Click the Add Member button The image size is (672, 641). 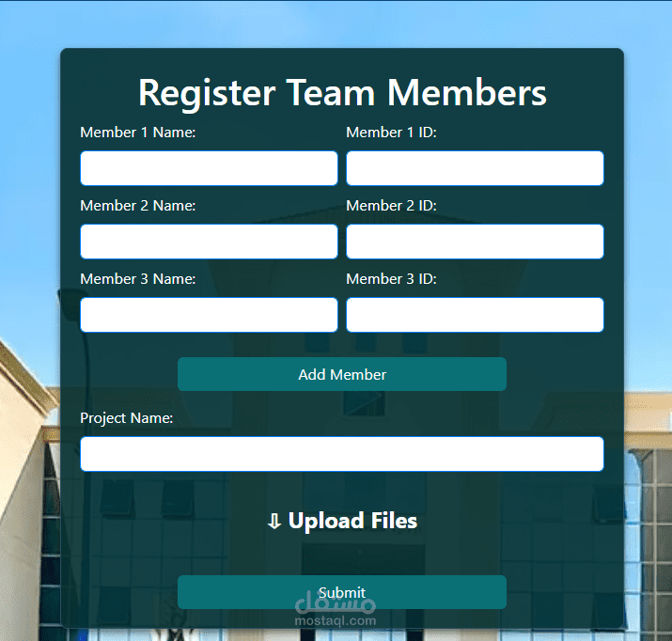(342, 374)
